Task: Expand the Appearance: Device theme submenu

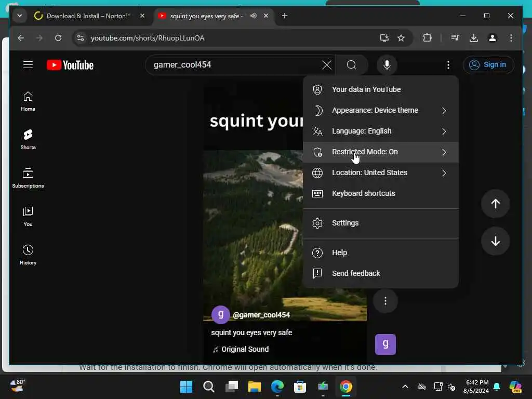Action: pyautogui.click(x=381, y=110)
